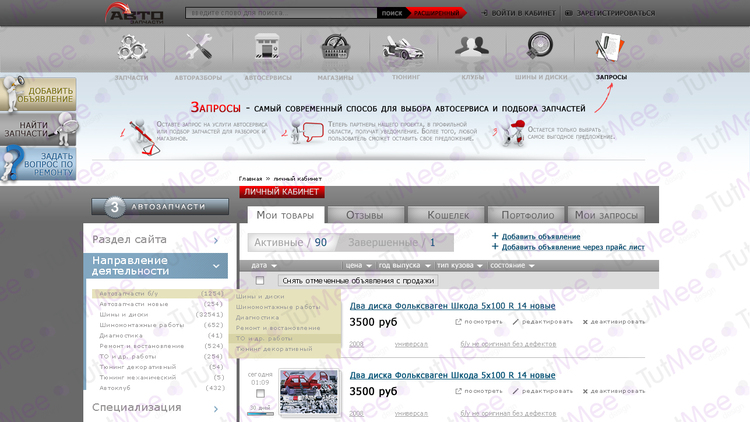The height and width of the screenshot is (422, 750).
Task: Open the Запчасти gears icon
Action: coord(132,47)
